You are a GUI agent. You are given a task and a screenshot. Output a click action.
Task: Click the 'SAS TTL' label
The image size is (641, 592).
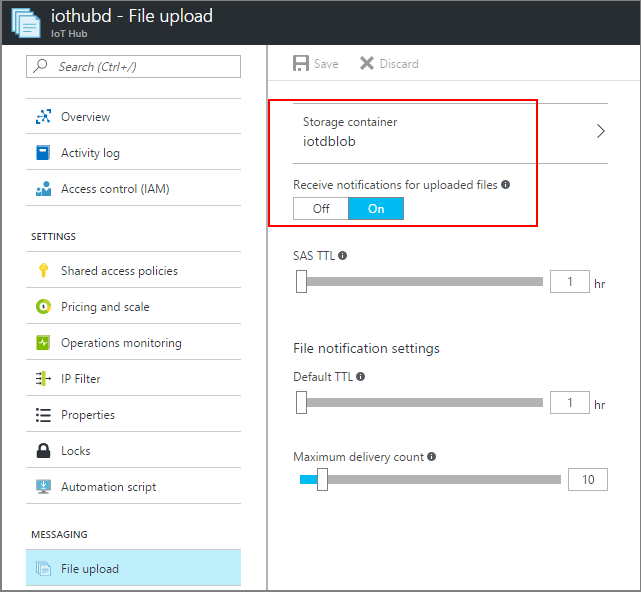point(314,256)
